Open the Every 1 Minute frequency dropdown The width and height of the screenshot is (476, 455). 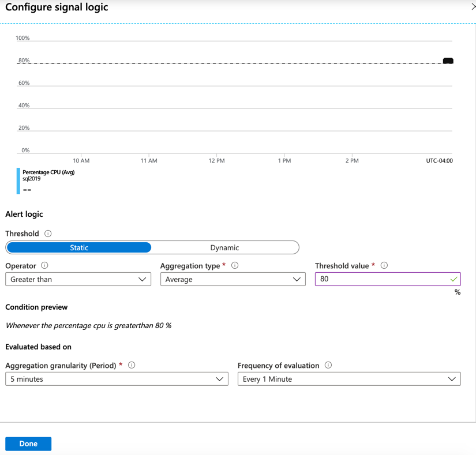tap(349, 379)
